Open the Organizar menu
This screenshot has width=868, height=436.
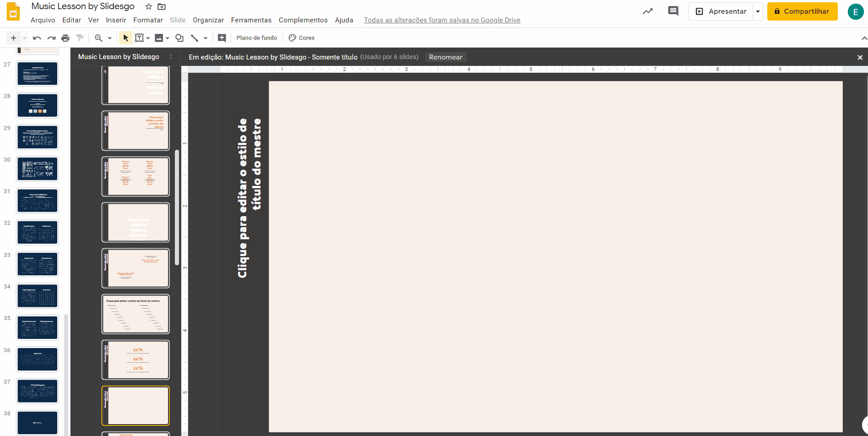[208, 20]
